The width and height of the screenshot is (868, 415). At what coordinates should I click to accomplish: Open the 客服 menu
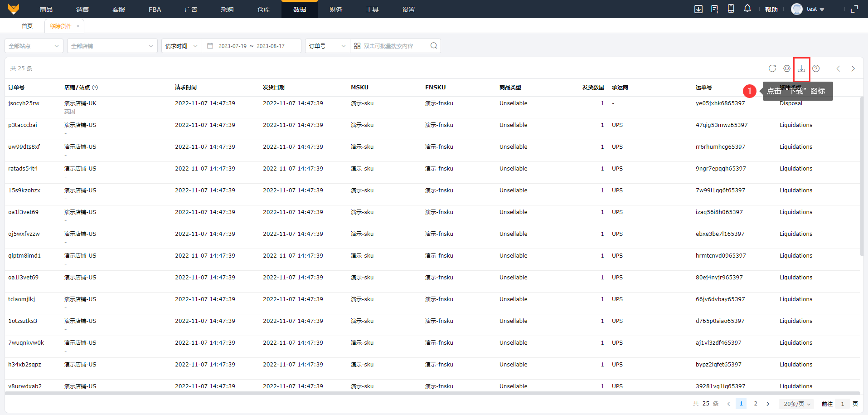pyautogui.click(x=119, y=9)
